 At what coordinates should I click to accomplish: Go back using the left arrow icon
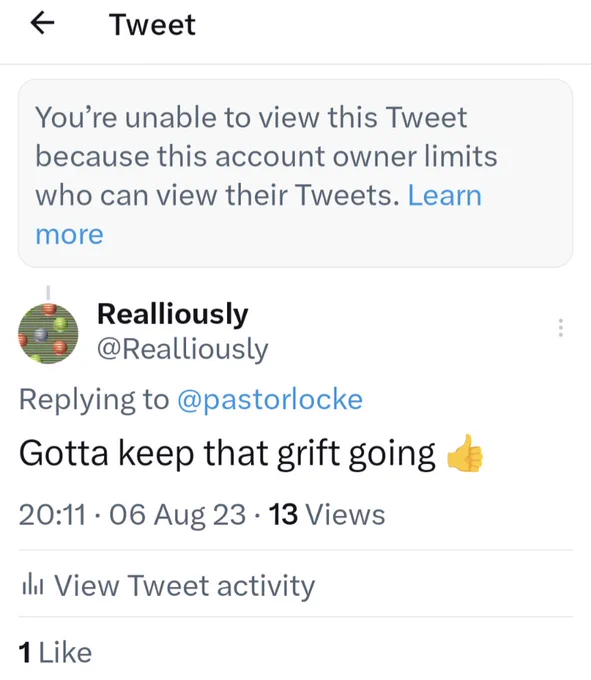42,23
